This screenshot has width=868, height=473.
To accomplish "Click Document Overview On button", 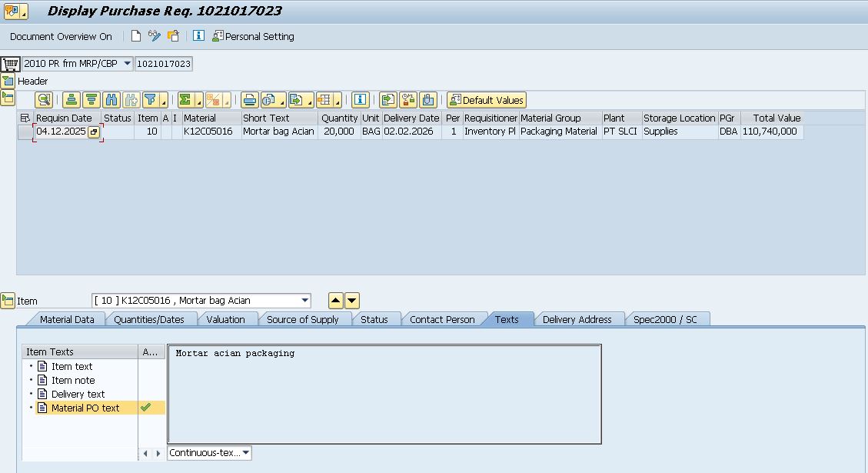I will (61, 36).
